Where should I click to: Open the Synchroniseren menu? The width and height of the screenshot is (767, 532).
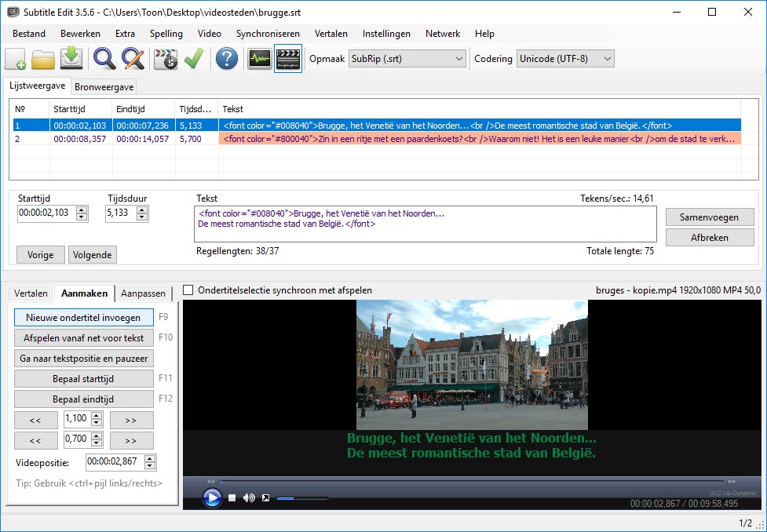pos(268,34)
